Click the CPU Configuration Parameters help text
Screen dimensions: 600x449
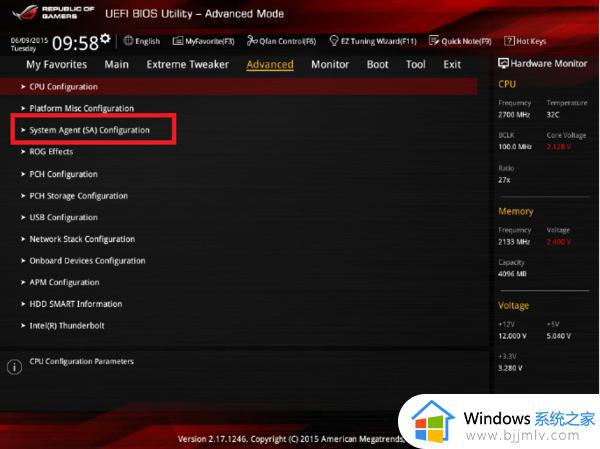(82, 361)
